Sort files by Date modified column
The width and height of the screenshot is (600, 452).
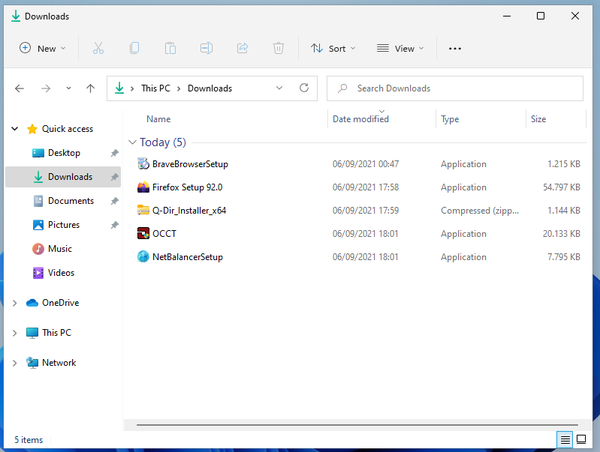pos(361,119)
